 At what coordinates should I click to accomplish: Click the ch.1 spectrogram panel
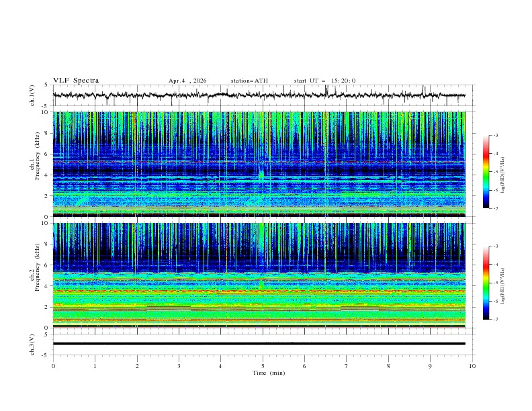(259, 164)
